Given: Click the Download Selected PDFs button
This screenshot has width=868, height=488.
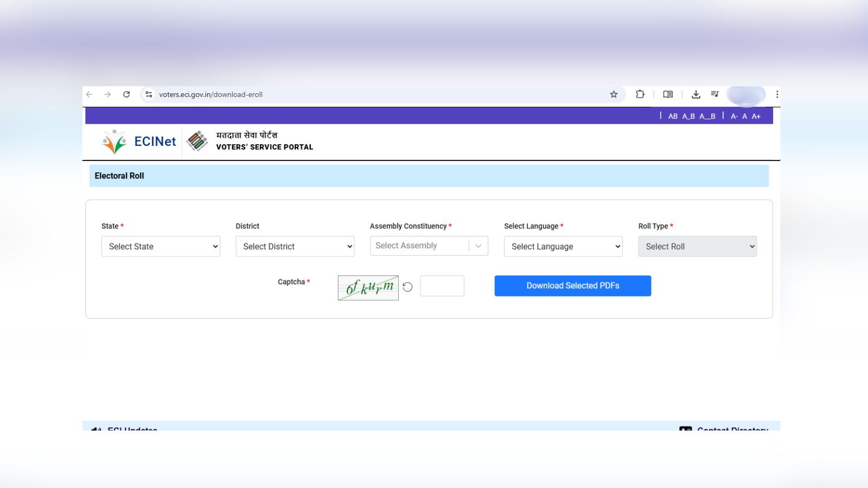Looking at the screenshot, I should [572, 286].
